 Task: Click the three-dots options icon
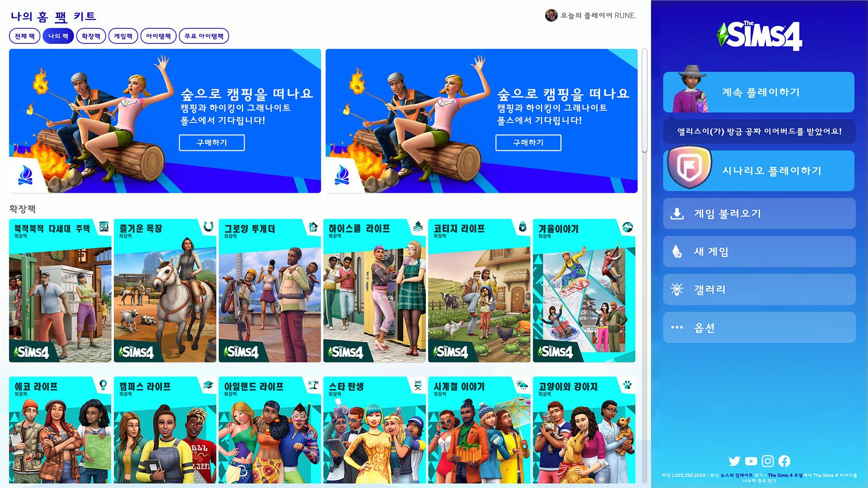pyautogui.click(x=677, y=327)
